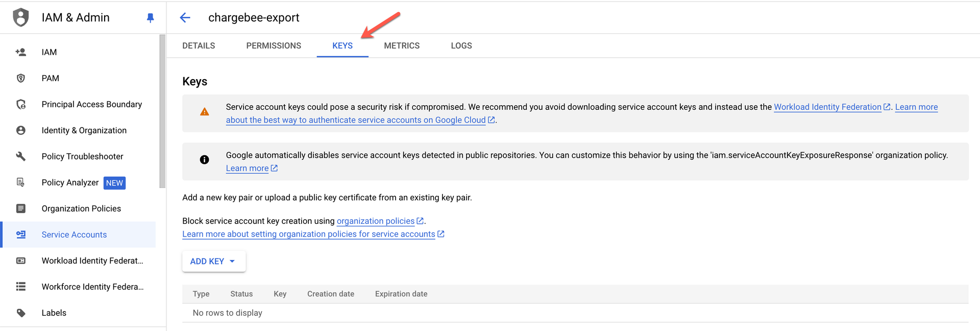Open the Workload Identity Federation link

point(827,107)
